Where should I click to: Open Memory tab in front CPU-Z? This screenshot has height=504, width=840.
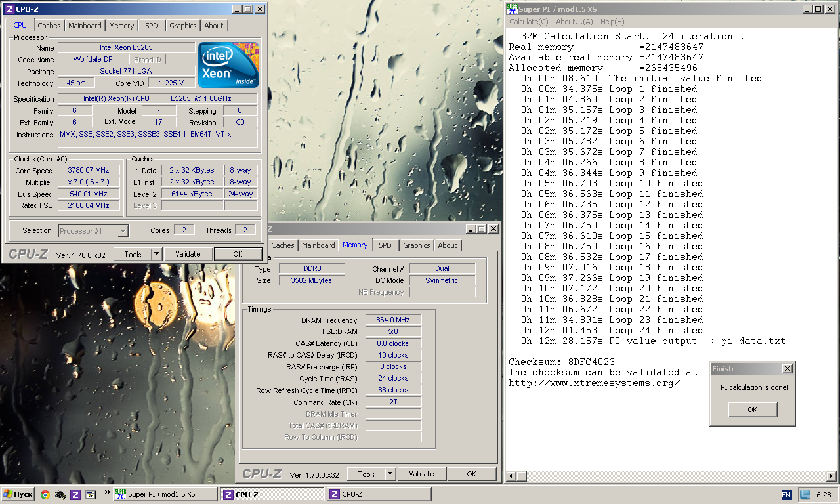121,26
